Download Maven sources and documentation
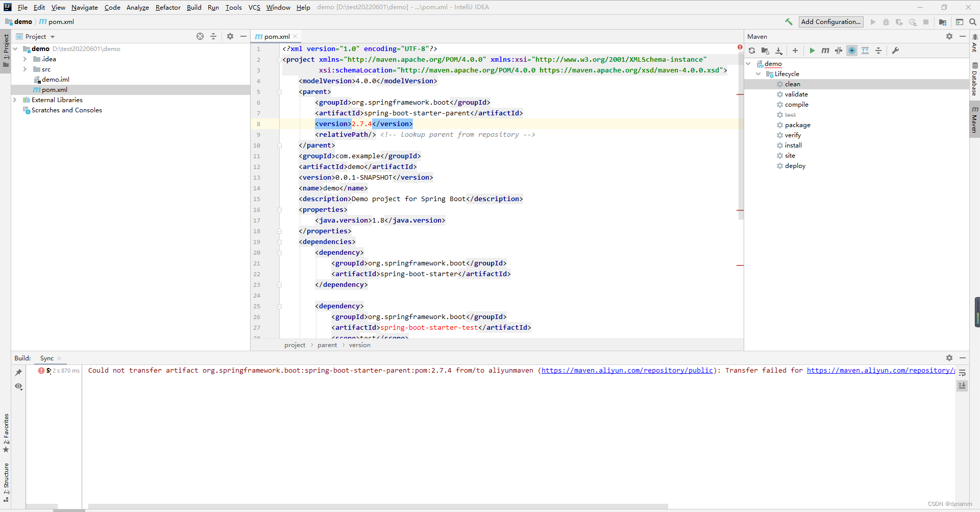980x512 pixels. click(x=778, y=51)
